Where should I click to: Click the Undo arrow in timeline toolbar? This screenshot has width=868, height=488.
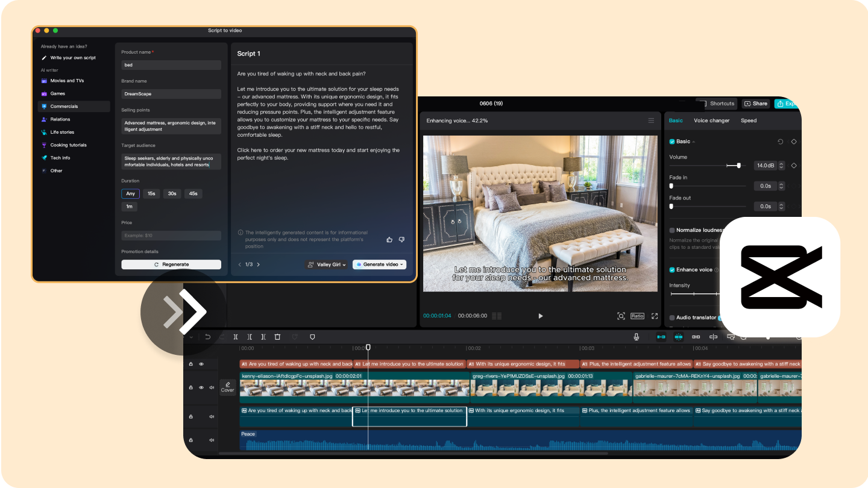tap(208, 337)
